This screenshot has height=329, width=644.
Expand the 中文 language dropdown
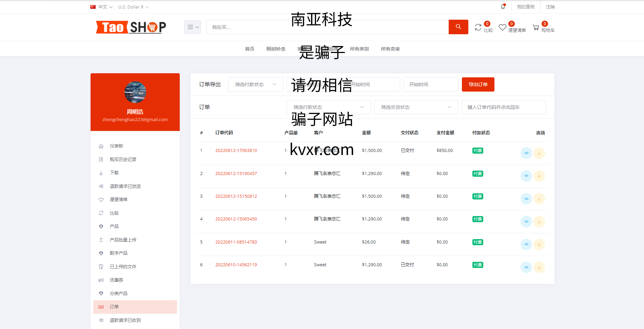101,7
